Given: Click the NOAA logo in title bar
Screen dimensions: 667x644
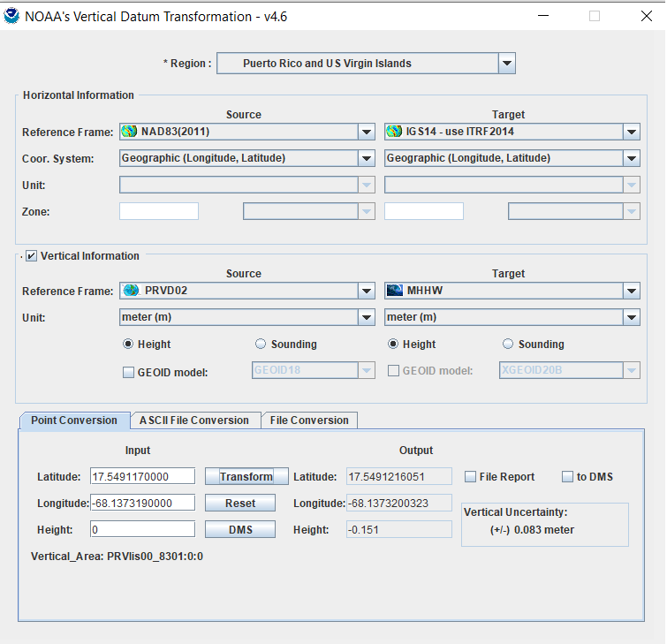Looking at the screenshot, I should point(11,16).
